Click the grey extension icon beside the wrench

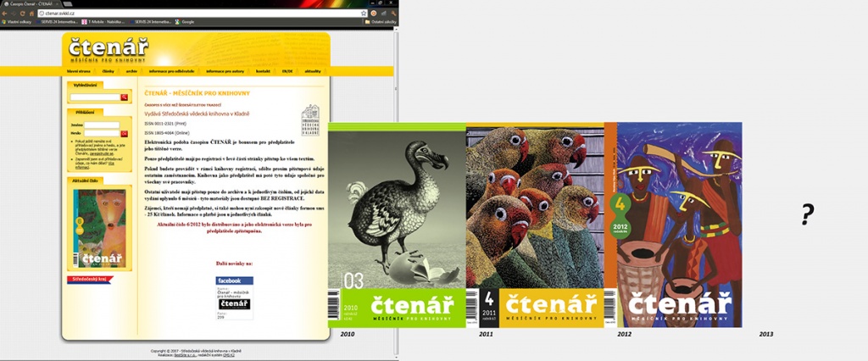(x=384, y=13)
